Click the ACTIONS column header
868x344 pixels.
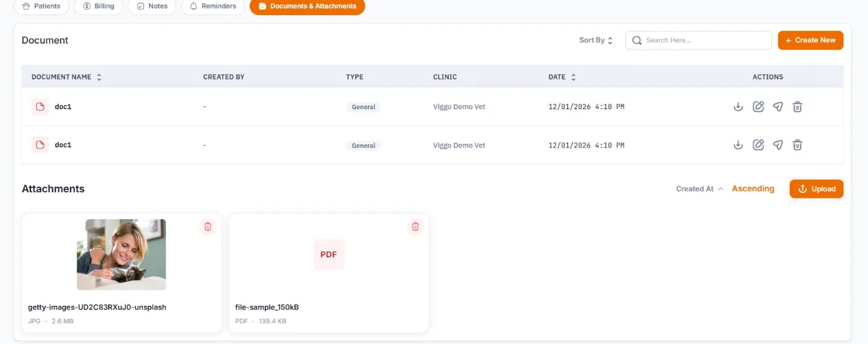[768, 77]
